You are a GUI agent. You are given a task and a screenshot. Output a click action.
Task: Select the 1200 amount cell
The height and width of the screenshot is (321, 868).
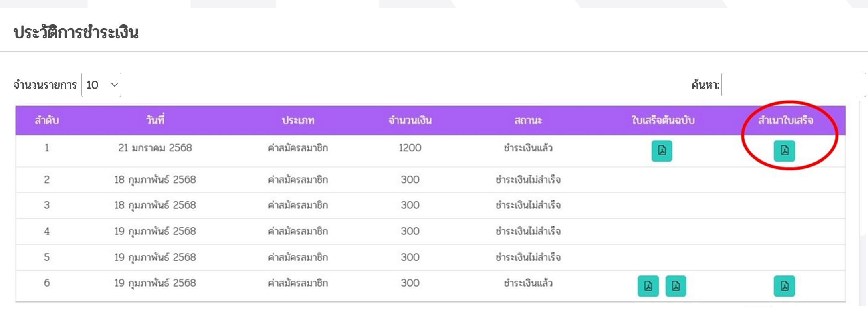[x=410, y=148]
